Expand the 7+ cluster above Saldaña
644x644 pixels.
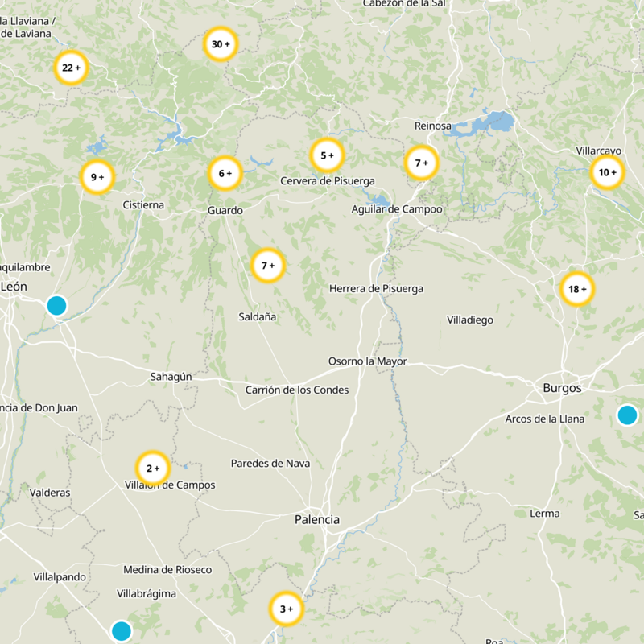coord(268,266)
